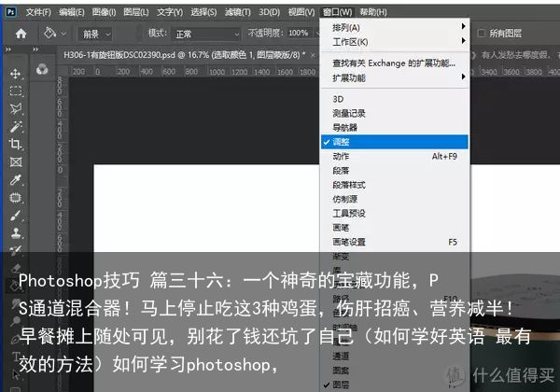Select the Frame tool

[x=16, y=162]
